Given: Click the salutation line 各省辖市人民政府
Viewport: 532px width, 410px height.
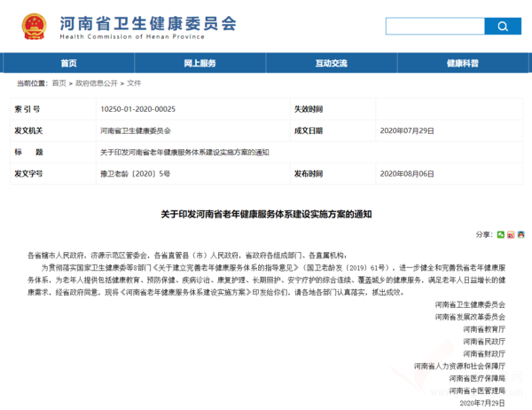Looking at the screenshot, I should coord(187,256).
